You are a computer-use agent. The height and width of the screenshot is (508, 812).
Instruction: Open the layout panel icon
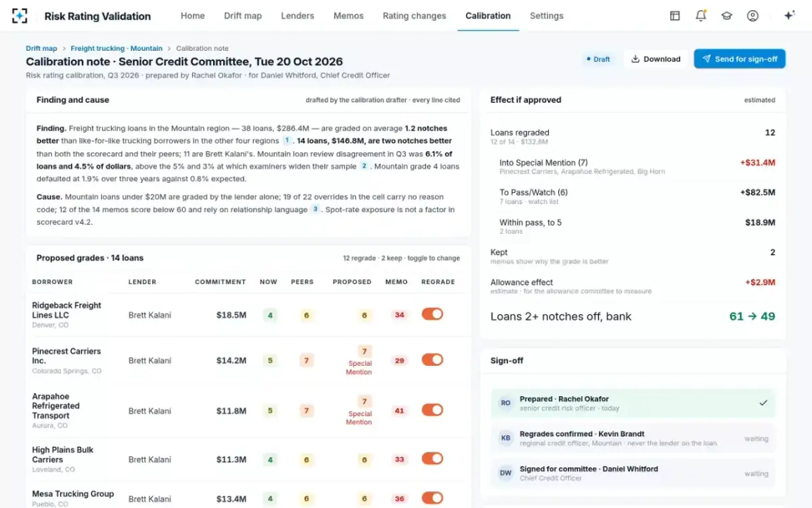coord(675,16)
